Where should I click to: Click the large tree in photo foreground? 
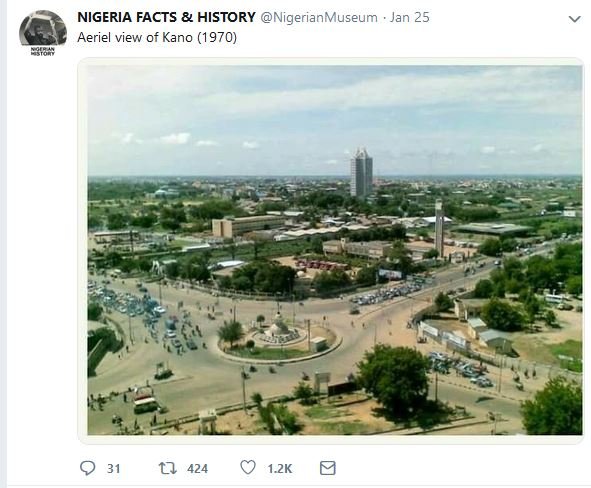(394, 377)
